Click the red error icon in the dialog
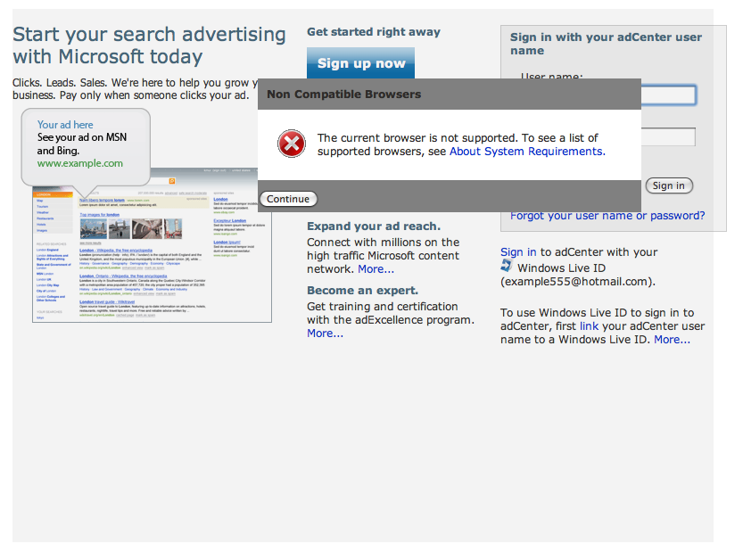Viewport: 743px width, 560px height. [291, 144]
